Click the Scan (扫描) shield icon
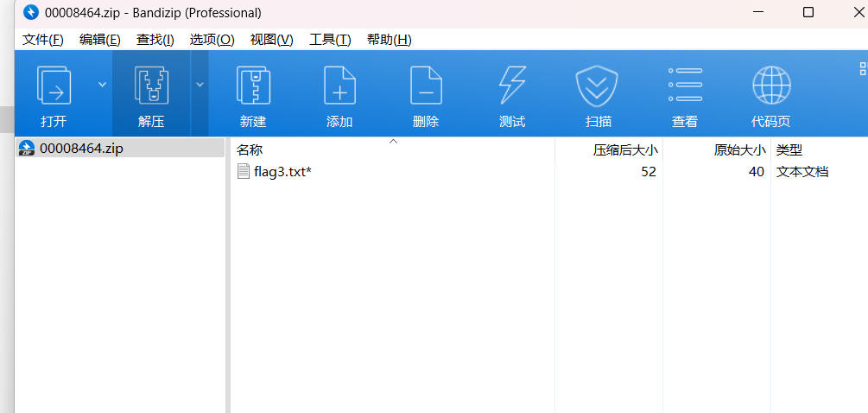Image resolution: width=868 pixels, height=413 pixels. (599, 86)
